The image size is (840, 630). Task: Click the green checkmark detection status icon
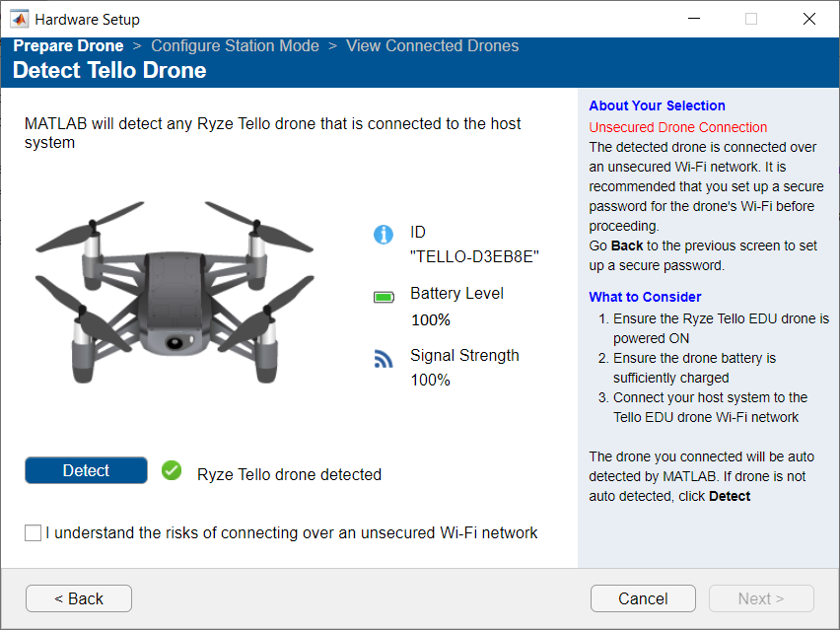pos(172,471)
